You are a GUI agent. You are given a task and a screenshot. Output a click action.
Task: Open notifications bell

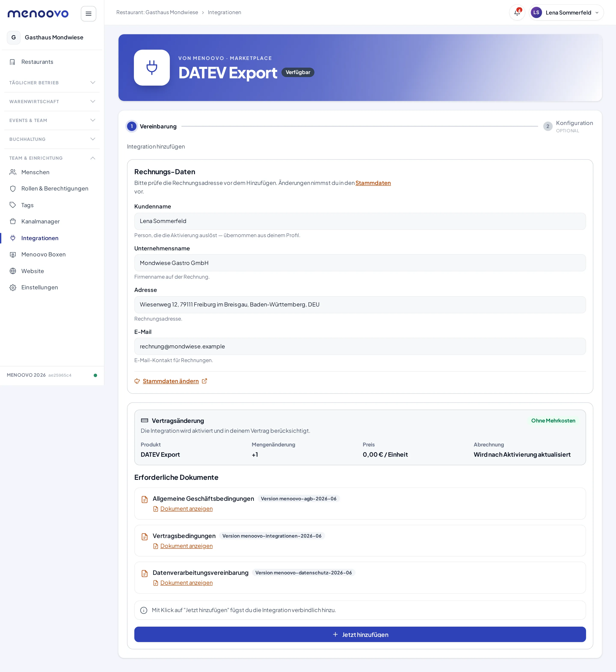point(517,13)
